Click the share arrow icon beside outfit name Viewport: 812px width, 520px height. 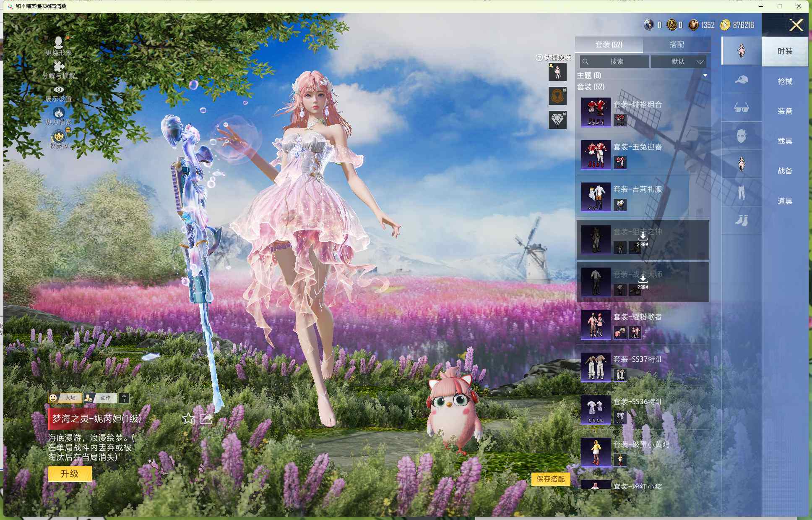coord(206,418)
